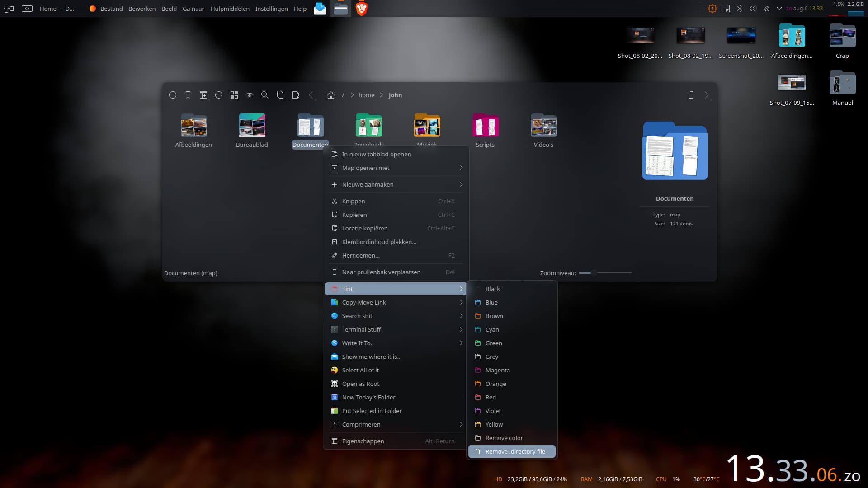Pick Magenta folder tint
The image size is (868, 488).
click(x=512, y=370)
